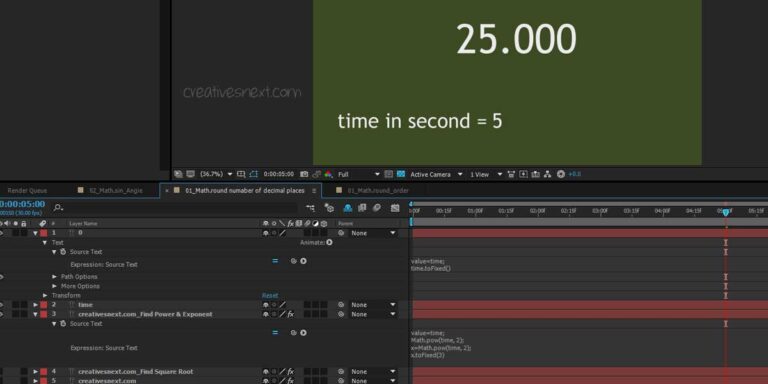Toggle the Draft 3D icon
Viewport: 768px width, 384px height.
(x=329, y=208)
